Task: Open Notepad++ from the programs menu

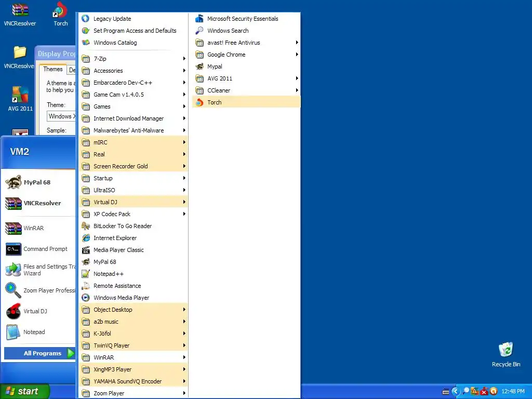Action: pyautogui.click(x=133, y=274)
